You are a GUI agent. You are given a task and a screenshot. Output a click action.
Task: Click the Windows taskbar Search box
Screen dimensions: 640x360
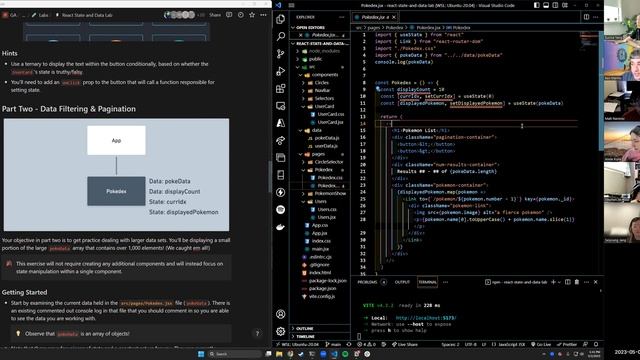coord(235,354)
